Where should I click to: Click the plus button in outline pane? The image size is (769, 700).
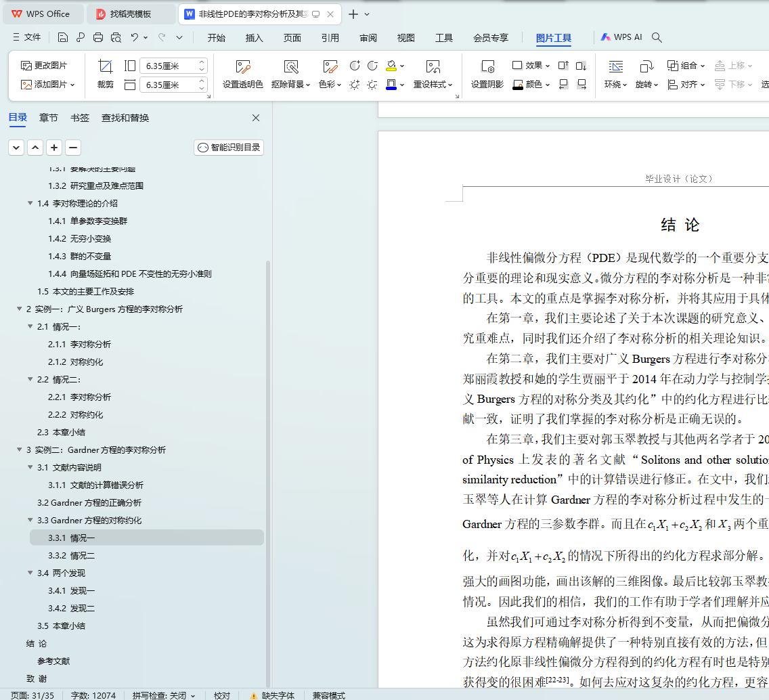(x=54, y=148)
